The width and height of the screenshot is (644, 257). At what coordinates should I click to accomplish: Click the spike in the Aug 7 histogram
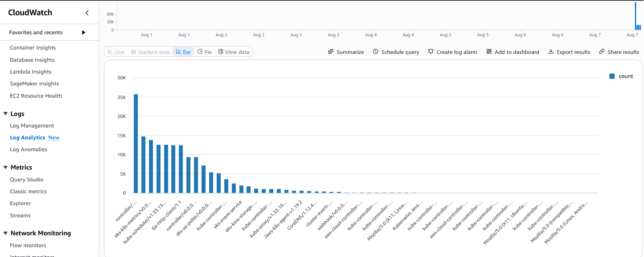[x=636, y=16]
